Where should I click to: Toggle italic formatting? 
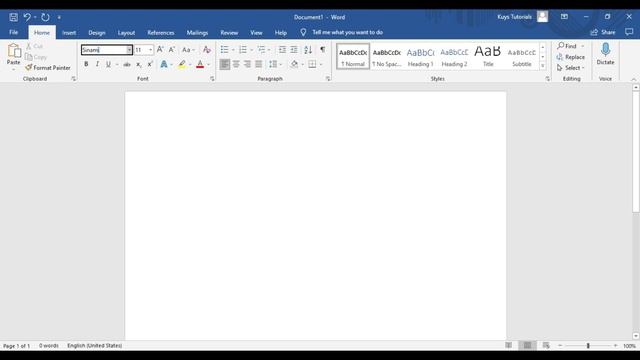coord(97,64)
